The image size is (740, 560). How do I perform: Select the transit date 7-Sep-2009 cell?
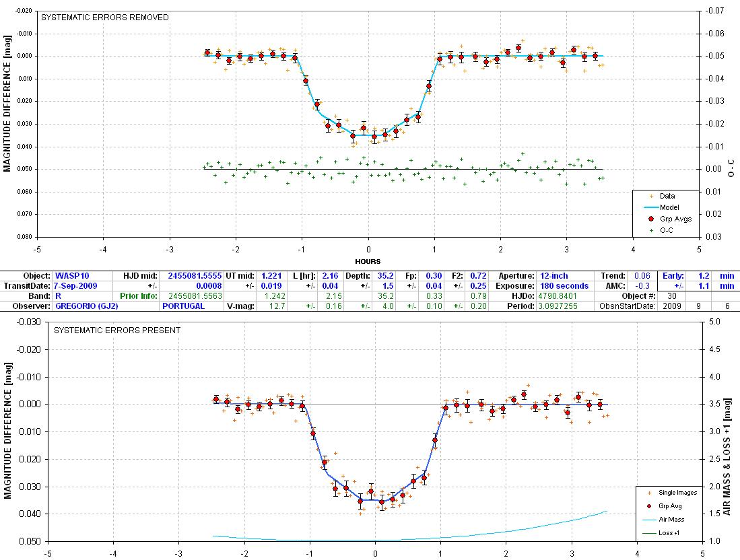click(x=75, y=286)
